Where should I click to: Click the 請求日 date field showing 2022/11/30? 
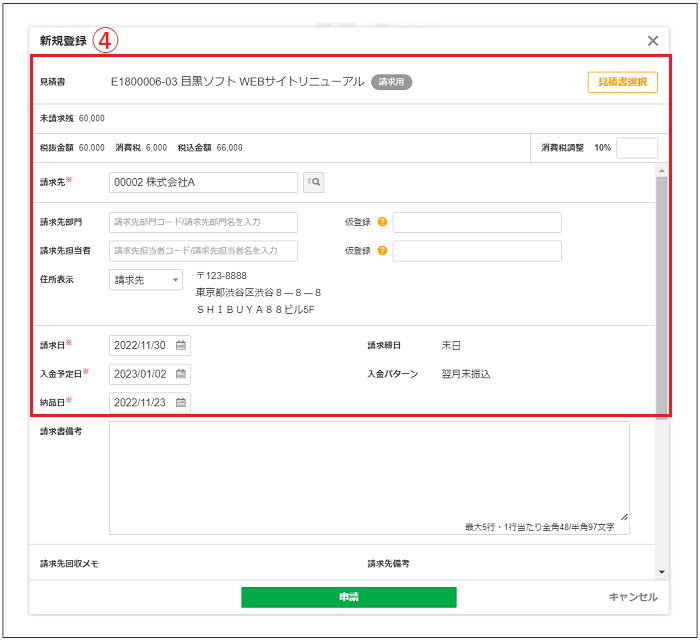pos(142,346)
